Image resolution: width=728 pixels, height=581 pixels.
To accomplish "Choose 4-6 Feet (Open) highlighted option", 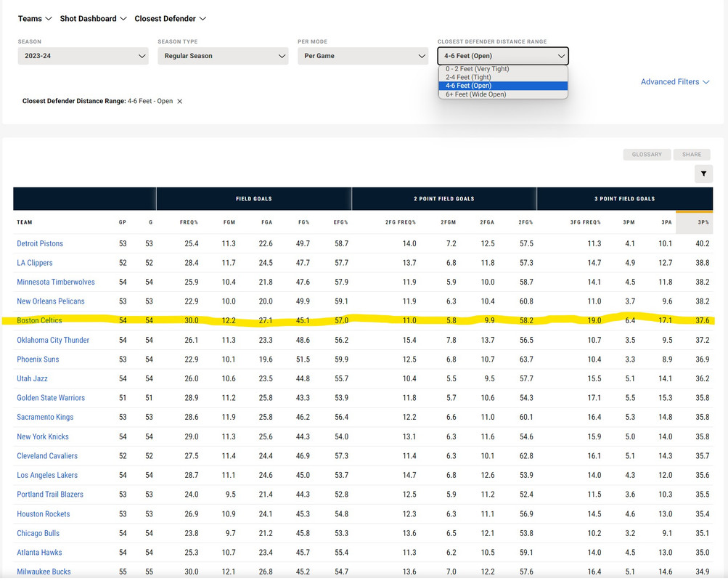I will coord(503,86).
